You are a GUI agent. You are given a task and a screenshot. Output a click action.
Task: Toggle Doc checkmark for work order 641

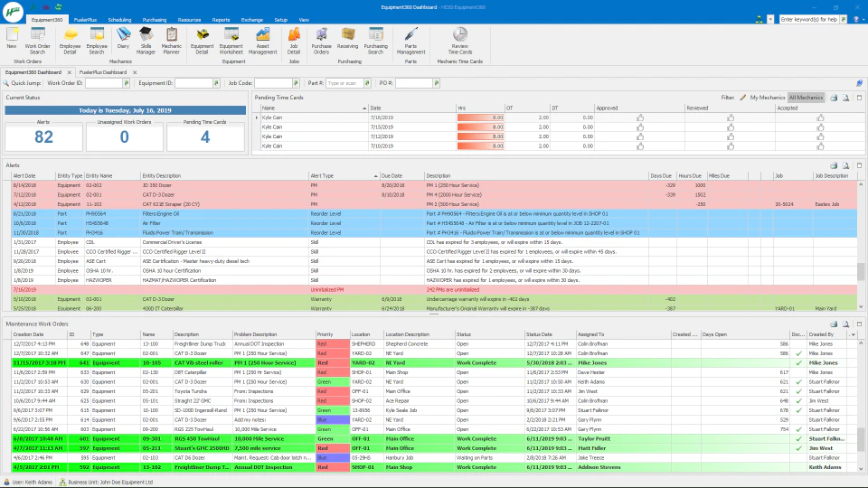coord(798,363)
